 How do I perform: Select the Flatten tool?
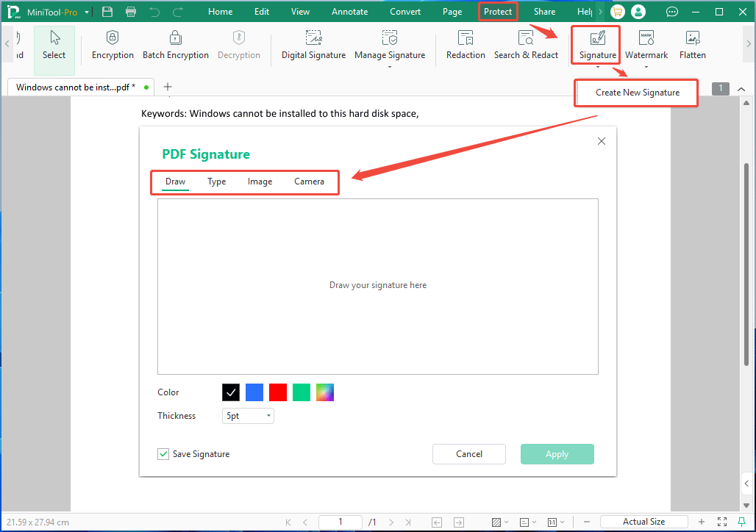click(692, 46)
